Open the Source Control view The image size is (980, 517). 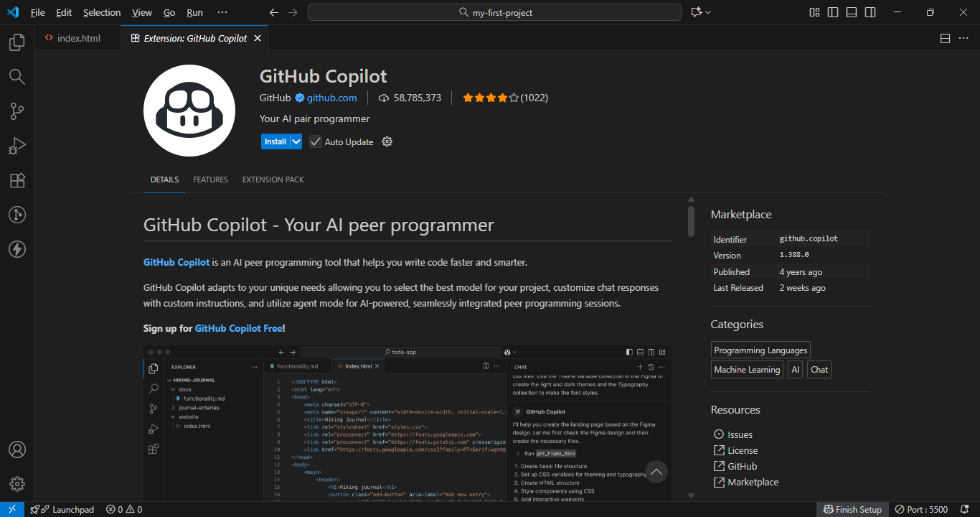17,111
